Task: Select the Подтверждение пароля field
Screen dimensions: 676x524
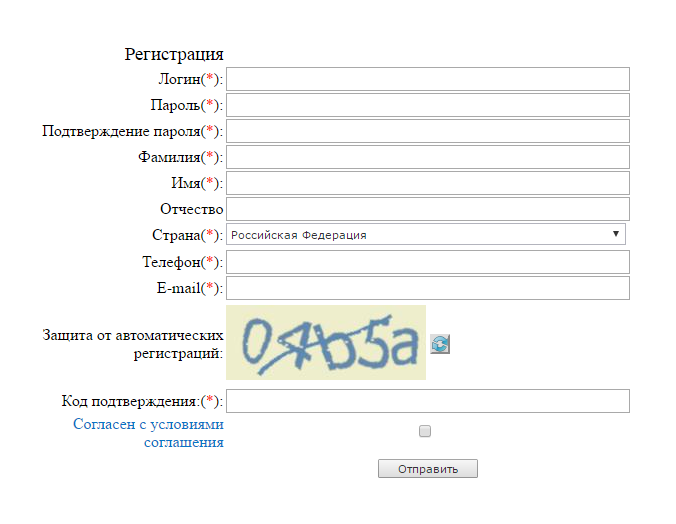Action: [428, 131]
